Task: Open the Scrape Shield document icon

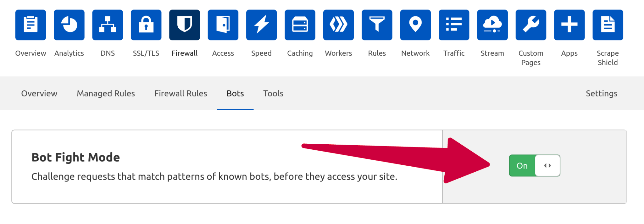Action: tap(608, 25)
